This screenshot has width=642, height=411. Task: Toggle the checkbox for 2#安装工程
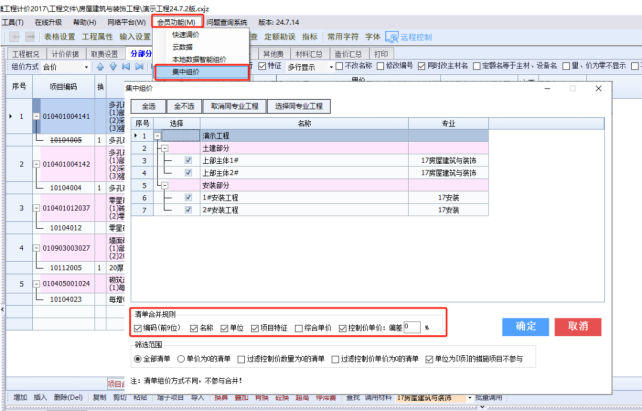pyautogui.click(x=188, y=210)
